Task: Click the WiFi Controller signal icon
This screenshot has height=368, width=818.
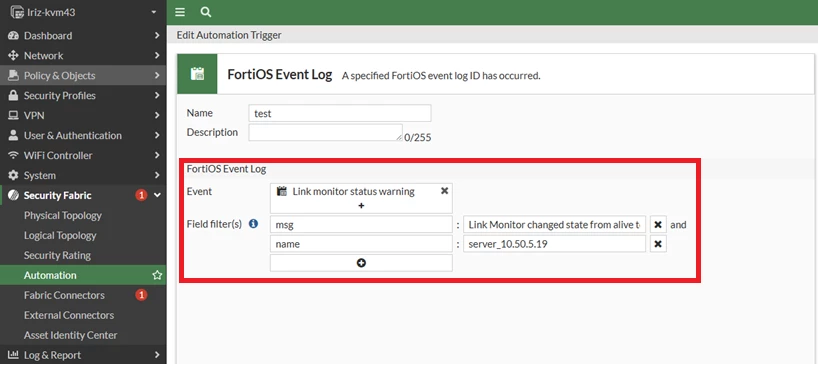Action: click(14, 155)
